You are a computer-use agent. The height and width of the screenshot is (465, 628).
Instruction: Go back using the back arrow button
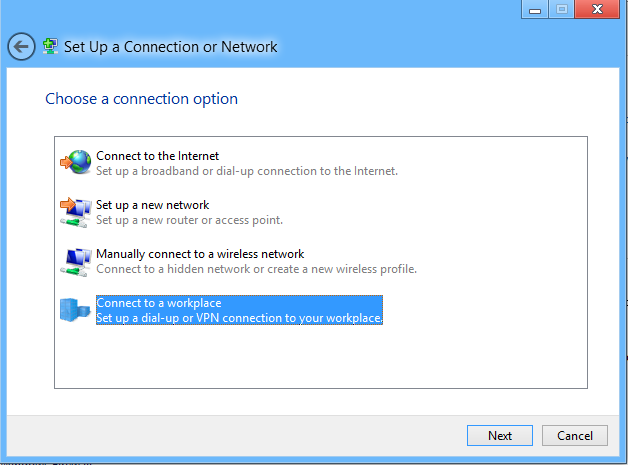point(21,47)
